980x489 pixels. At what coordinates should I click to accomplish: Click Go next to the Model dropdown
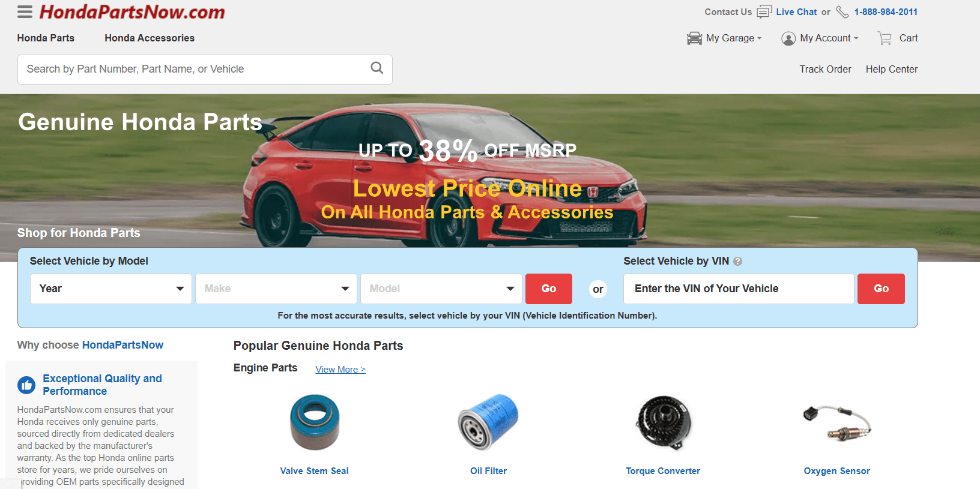tap(549, 289)
